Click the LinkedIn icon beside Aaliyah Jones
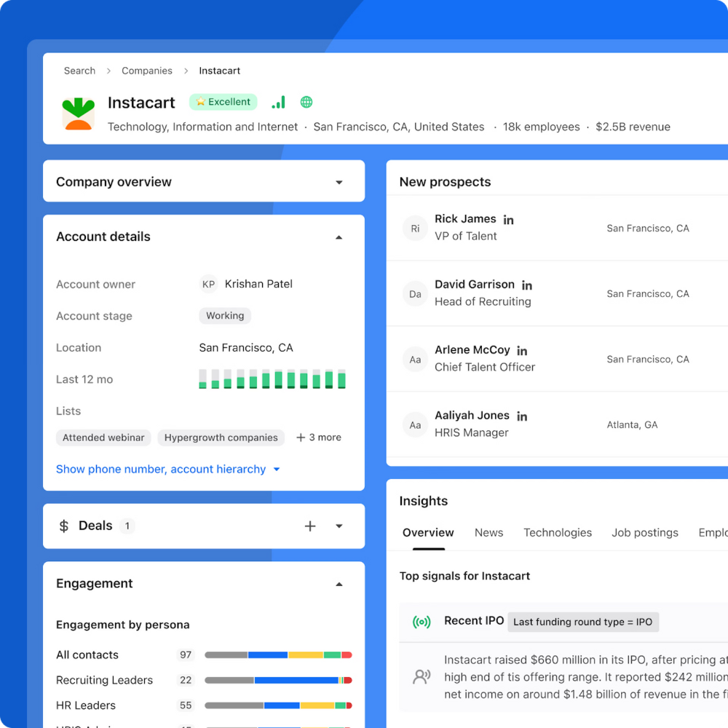 tap(522, 415)
